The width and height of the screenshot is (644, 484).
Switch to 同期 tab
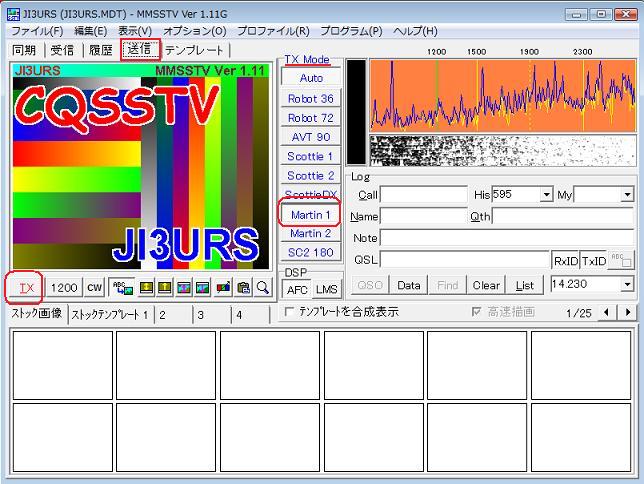click(24, 50)
